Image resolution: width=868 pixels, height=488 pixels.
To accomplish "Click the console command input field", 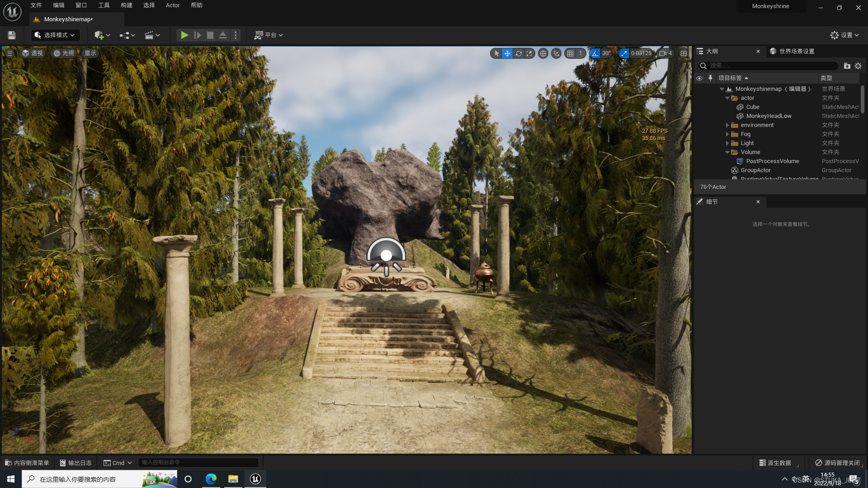I will click(x=198, y=462).
